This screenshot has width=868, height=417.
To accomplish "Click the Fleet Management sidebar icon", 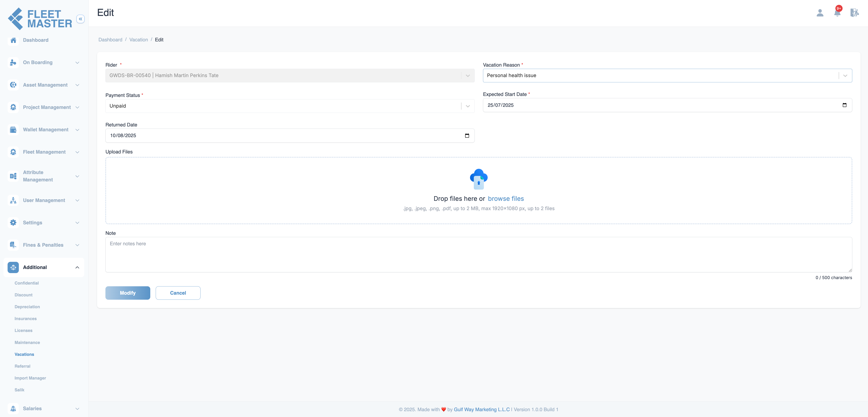I will pyautogui.click(x=13, y=152).
